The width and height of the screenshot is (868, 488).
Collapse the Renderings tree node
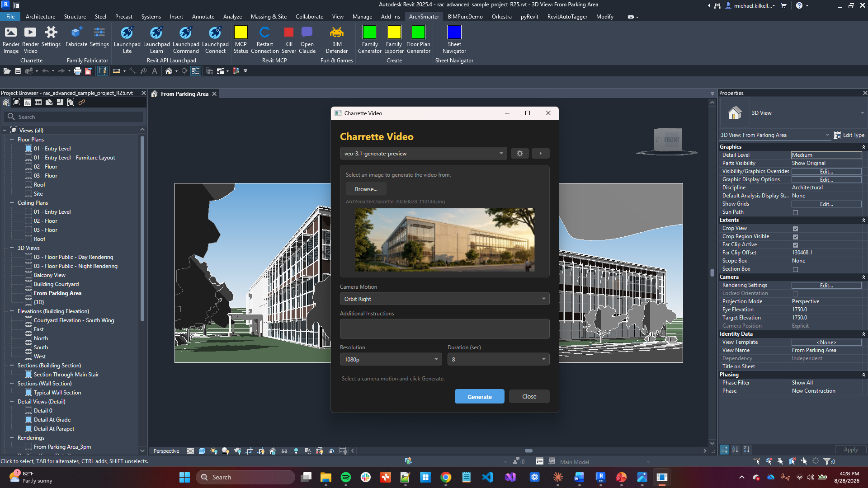(12, 438)
